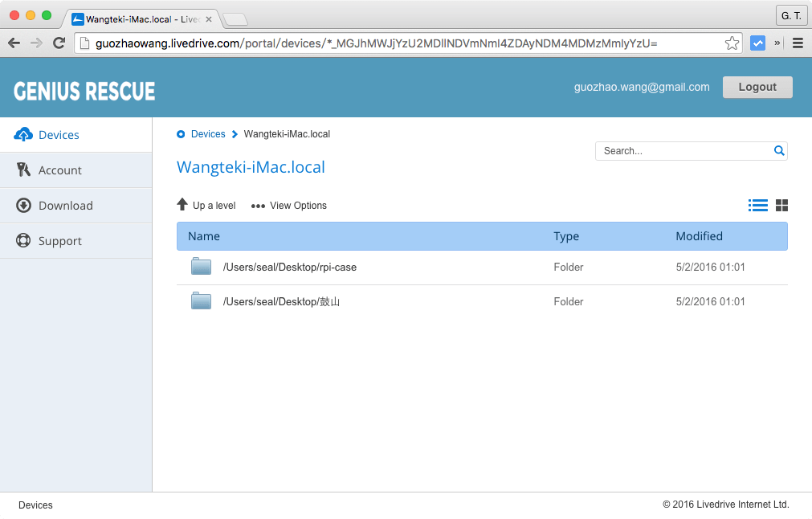Switch to list view layout icon
Screen dimensions: 812x519
757,206
